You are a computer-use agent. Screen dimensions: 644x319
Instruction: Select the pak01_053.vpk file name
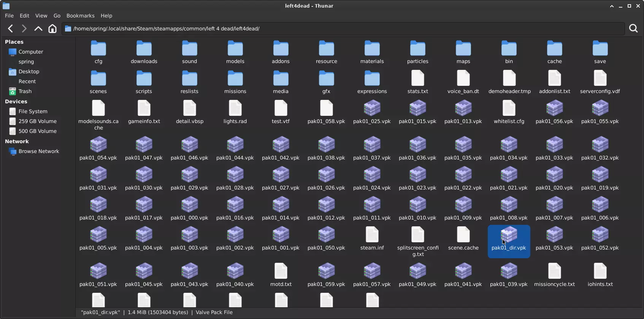[x=555, y=248]
